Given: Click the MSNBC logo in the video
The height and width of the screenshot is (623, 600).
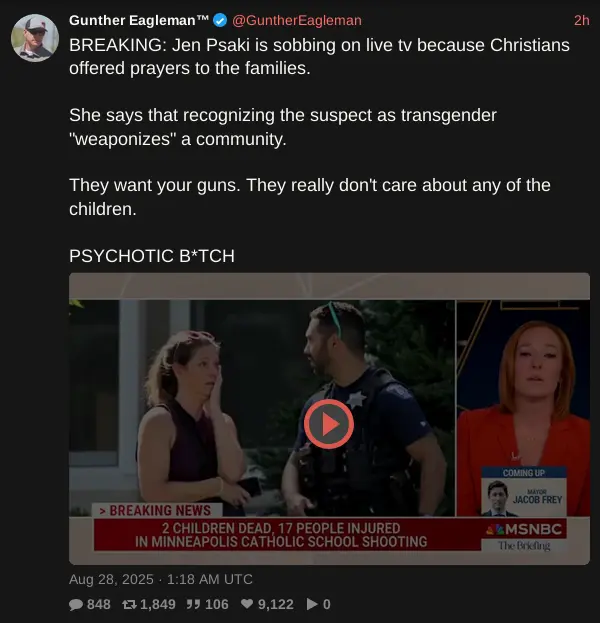Looking at the screenshot, I should 524,529.
